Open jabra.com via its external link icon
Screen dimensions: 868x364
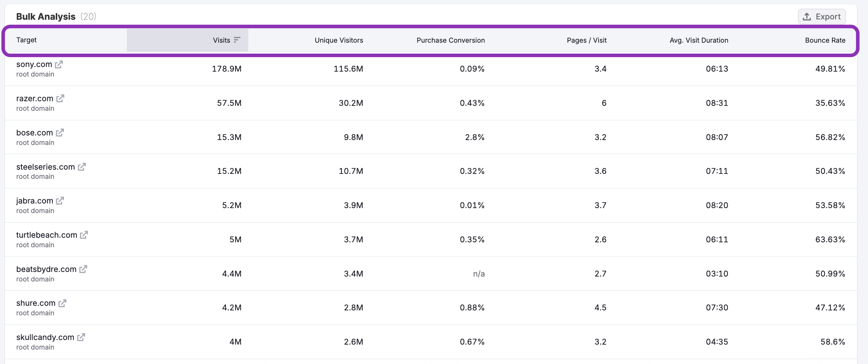point(60,201)
